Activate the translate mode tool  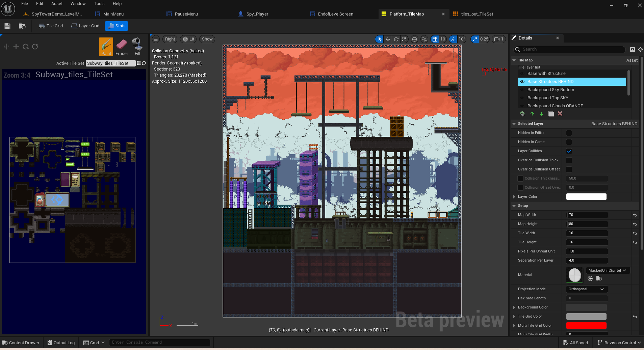[x=388, y=39]
